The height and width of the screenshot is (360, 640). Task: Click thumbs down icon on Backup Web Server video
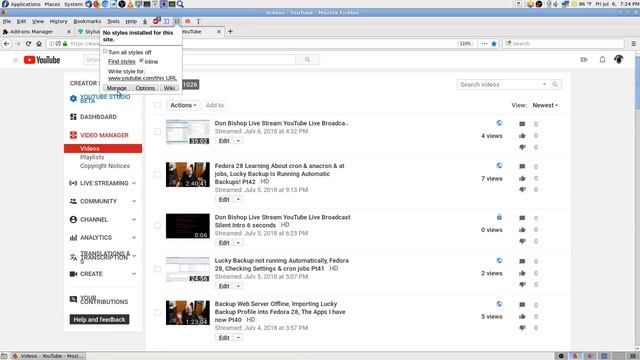pyautogui.click(x=522, y=328)
